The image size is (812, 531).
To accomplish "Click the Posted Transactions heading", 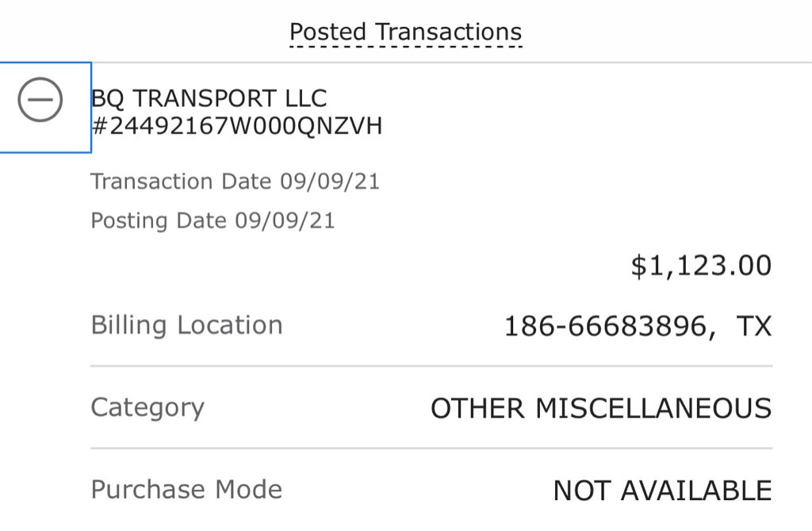I will [x=405, y=32].
